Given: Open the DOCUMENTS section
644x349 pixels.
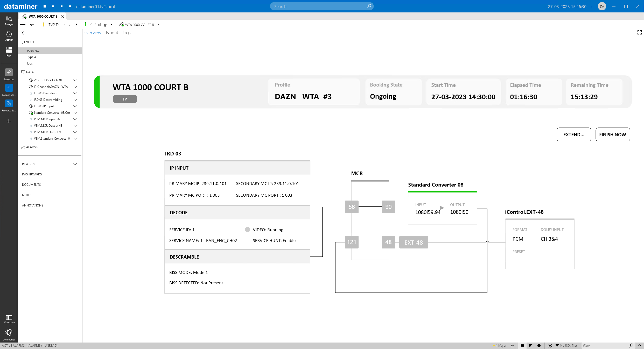Looking at the screenshot, I should [31, 185].
